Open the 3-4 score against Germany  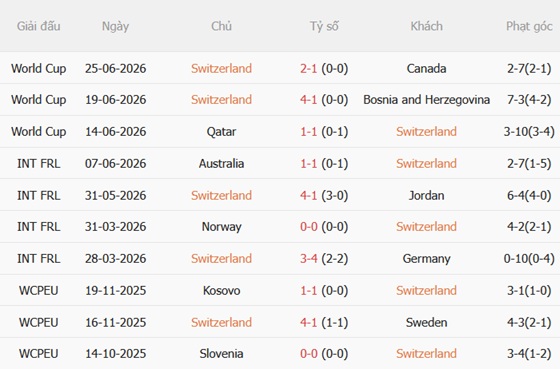[309, 259]
